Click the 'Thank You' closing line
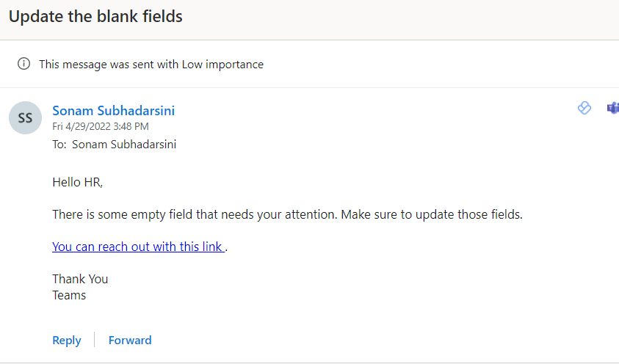This screenshot has height=364, width=619. point(80,279)
